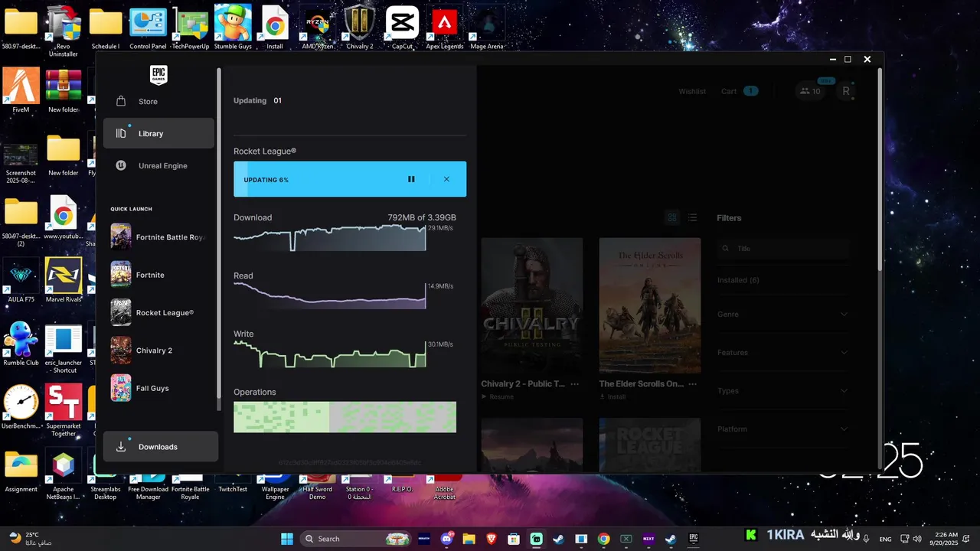Cancel the Rocket League update with the X
The width and height of the screenshot is (980, 551).
(x=446, y=179)
